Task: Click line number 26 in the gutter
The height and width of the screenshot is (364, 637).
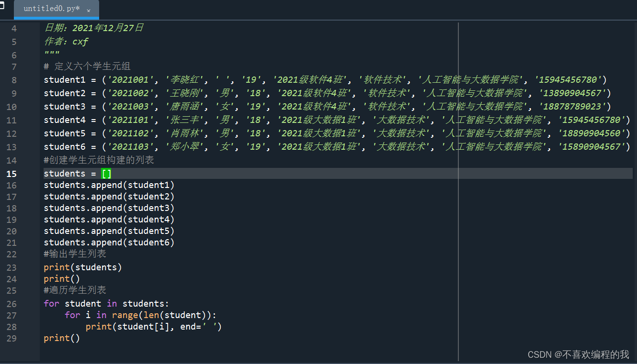Action: point(11,304)
